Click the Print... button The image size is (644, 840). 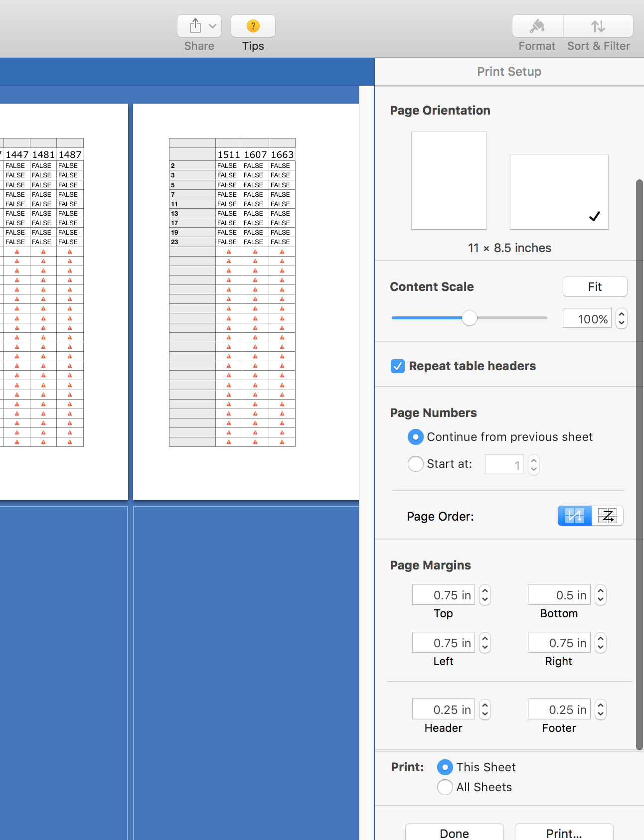point(564,833)
